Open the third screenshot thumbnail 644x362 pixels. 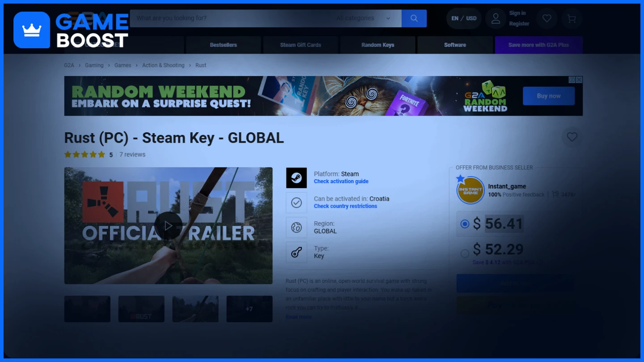tap(195, 309)
